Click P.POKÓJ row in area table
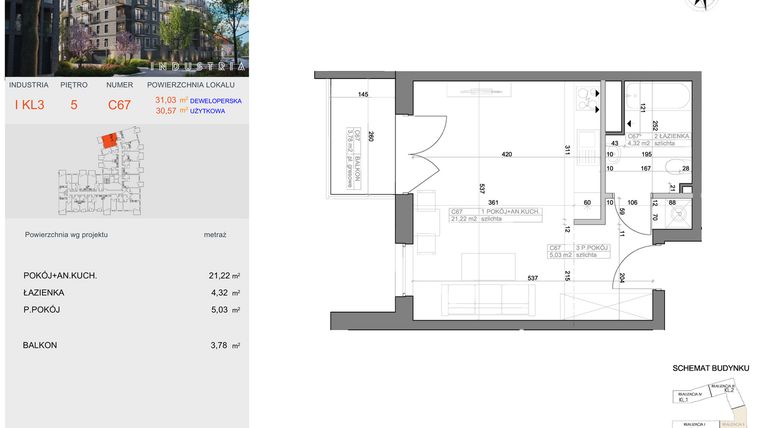Screen dimensions: 760x428 point(132,310)
